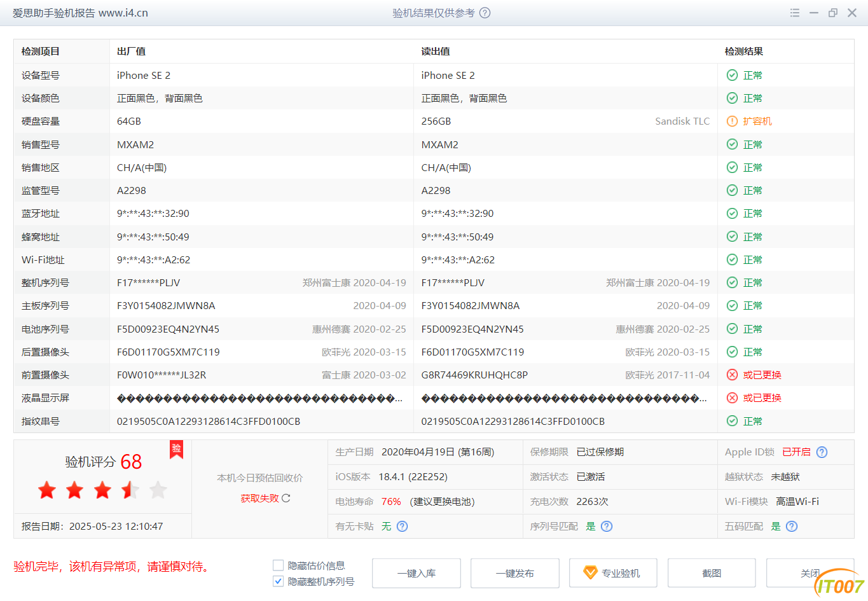The image size is (868, 601).
Task: Maximize the inspection report window
Action: [833, 13]
